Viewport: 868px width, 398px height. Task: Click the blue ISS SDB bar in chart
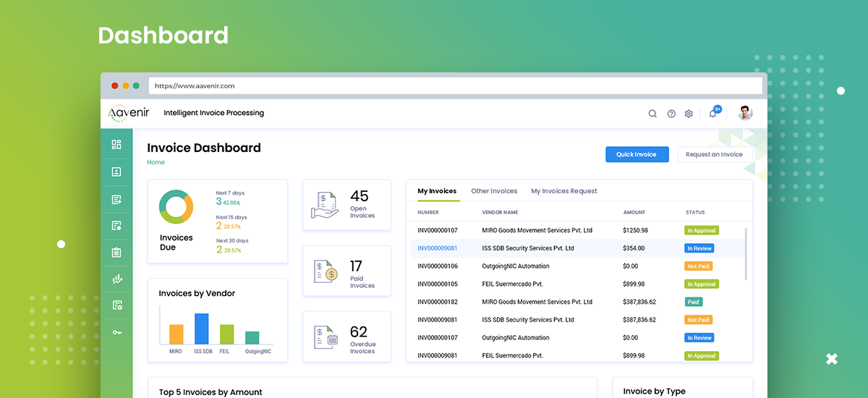[x=201, y=329]
